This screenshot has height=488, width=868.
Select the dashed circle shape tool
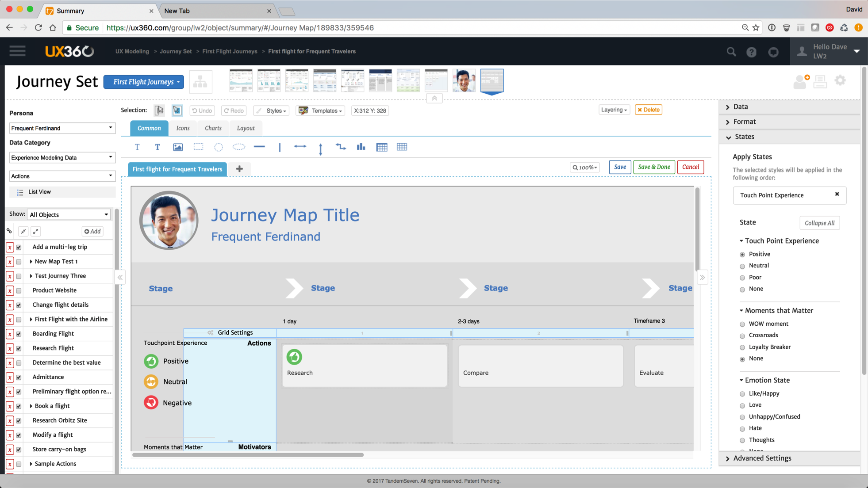point(219,147)
